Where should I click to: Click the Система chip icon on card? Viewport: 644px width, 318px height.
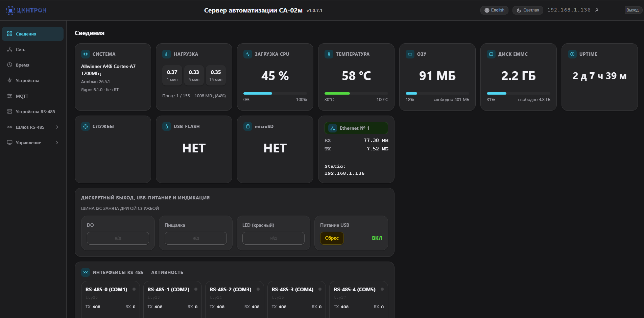click(x=86, y=54)
